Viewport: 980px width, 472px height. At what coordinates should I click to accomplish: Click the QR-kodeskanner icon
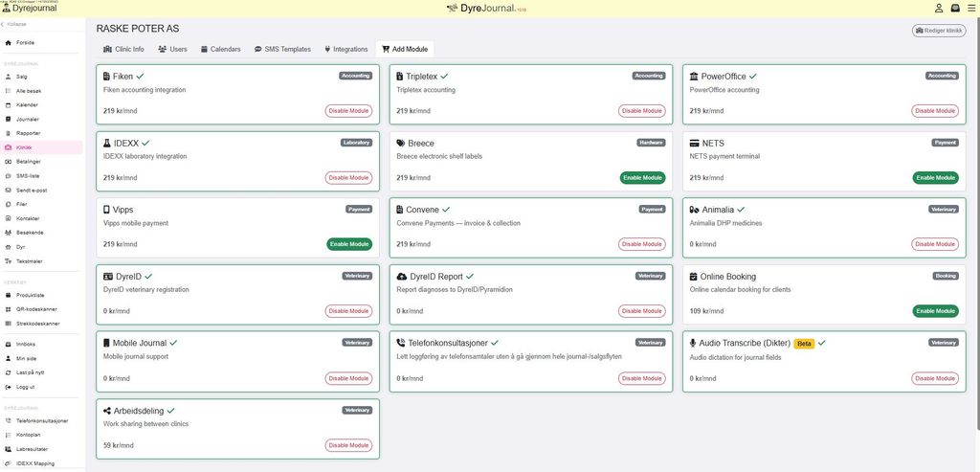(x=8, y=309)
